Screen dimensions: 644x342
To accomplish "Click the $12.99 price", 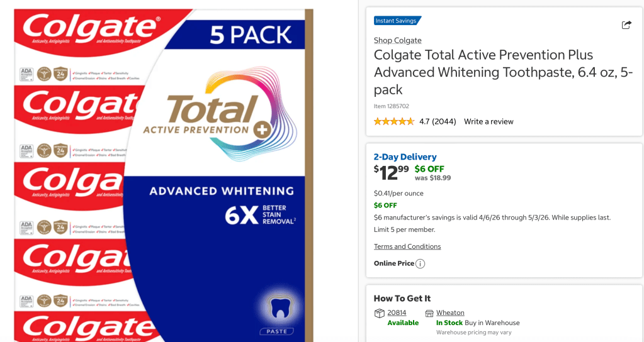I will 391,171.
